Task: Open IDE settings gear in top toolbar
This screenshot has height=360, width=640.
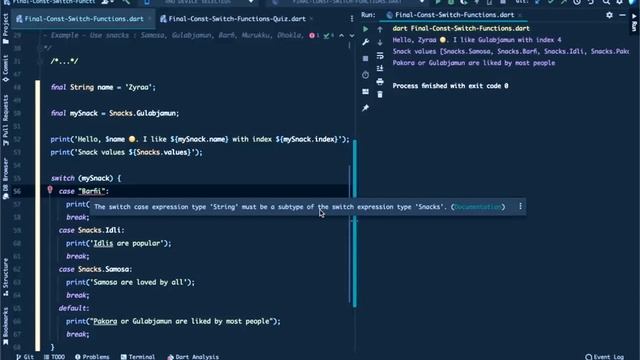Action: (620, 2)
